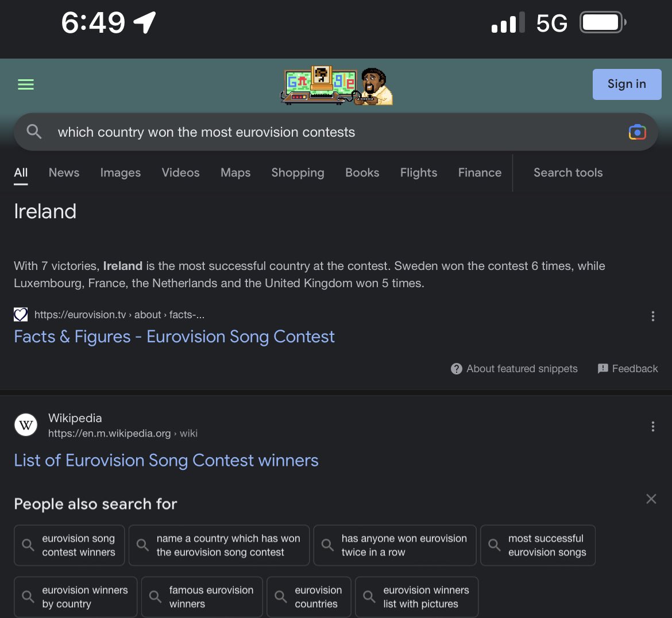Viewport: 672px width, 618px height.
Task: Open the Videos tab
Action: [180, 173]
